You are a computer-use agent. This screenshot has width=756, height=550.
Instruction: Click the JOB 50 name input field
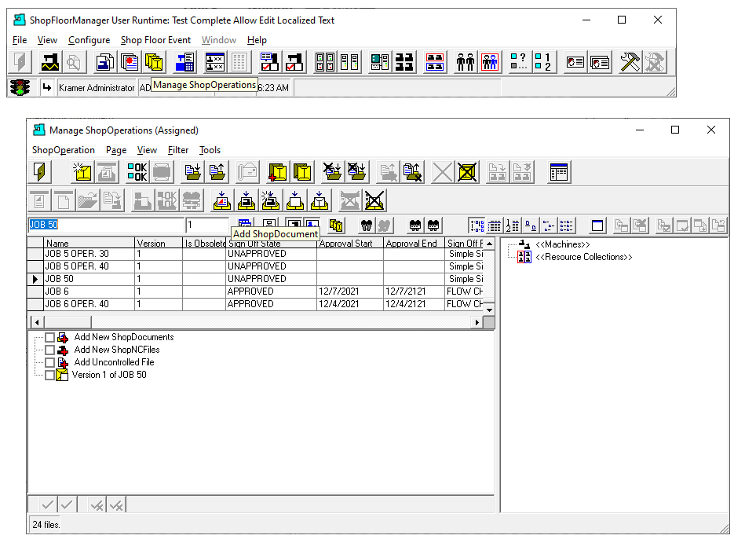(x=106, y=225)
